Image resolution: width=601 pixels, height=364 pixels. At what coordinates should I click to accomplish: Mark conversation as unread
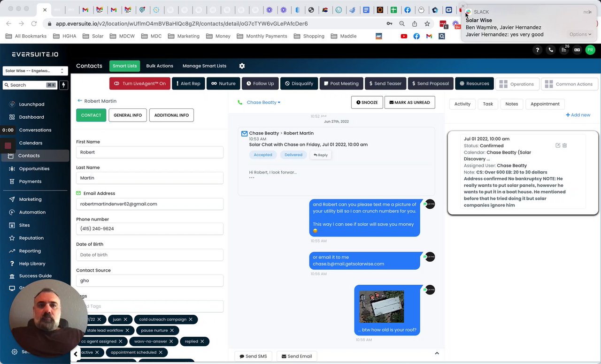[x=409, y=102]
